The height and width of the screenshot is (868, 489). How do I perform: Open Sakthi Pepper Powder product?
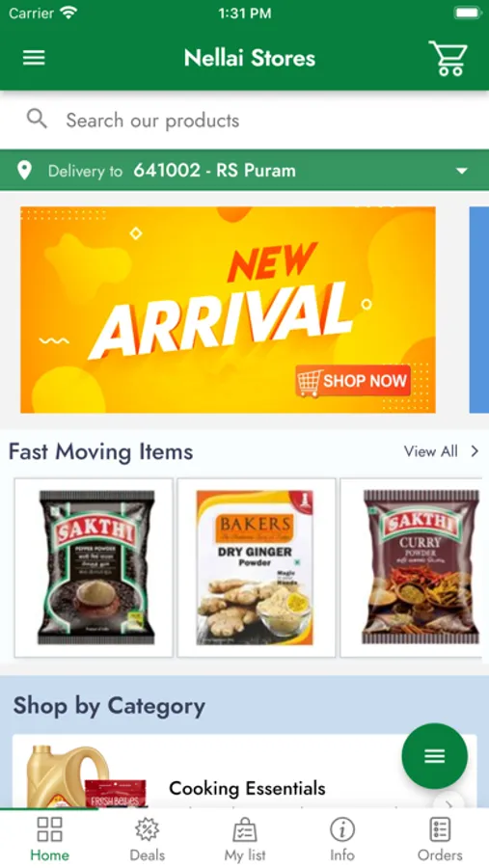[94, 568]
